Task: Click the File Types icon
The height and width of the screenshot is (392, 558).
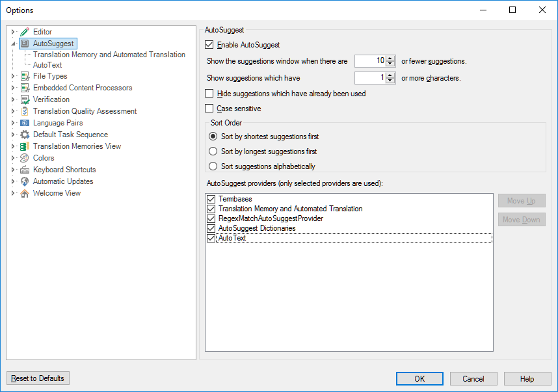Action: point(25,76)
